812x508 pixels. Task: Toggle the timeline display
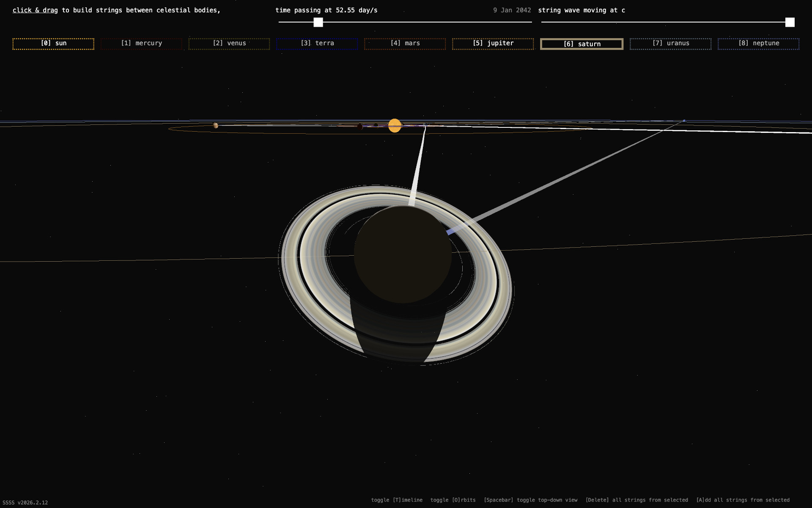pyautogui.click(x=397, y=500)
